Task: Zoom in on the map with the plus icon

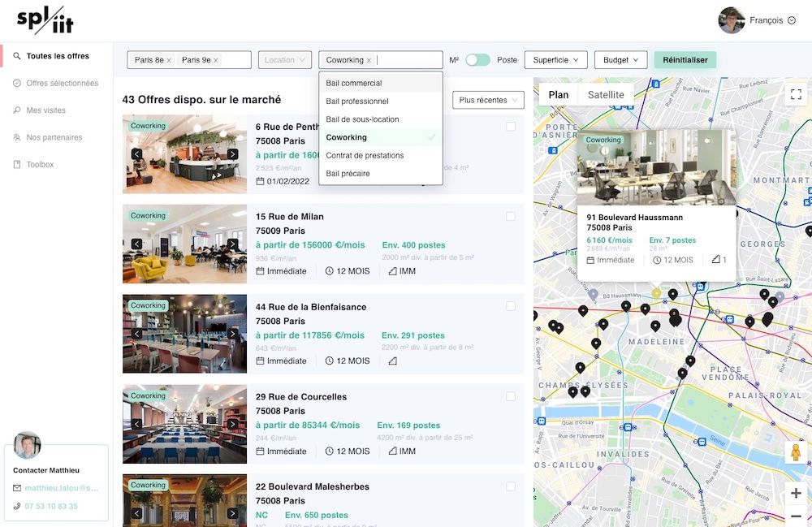Action: [796, 492]
